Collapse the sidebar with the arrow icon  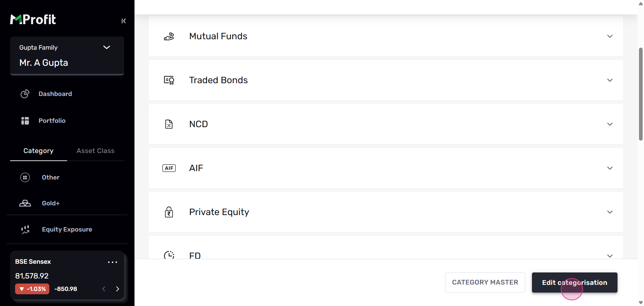(123, 21)
